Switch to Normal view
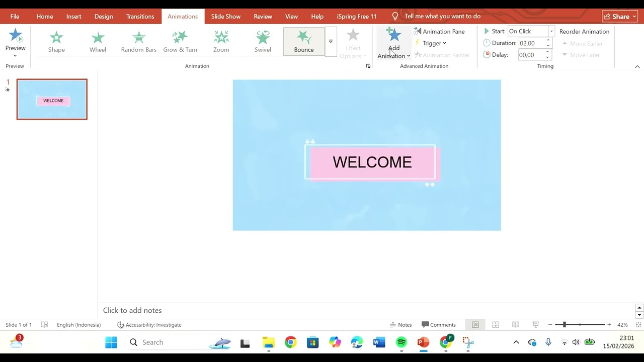This screenshot has width=644, height=362. pyautogui.click(x=475, y=325)
